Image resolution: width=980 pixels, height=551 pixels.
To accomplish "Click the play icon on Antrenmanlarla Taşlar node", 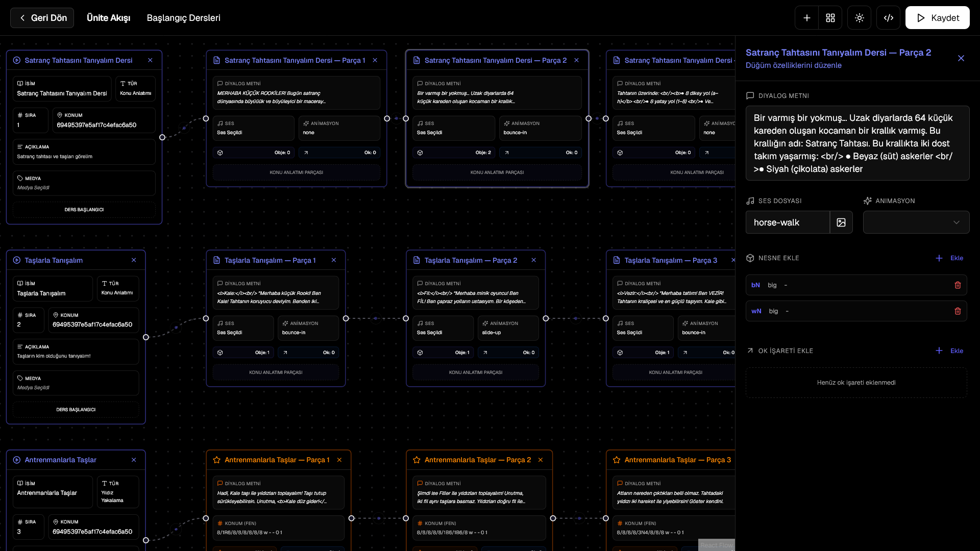I will click(17, 460).
